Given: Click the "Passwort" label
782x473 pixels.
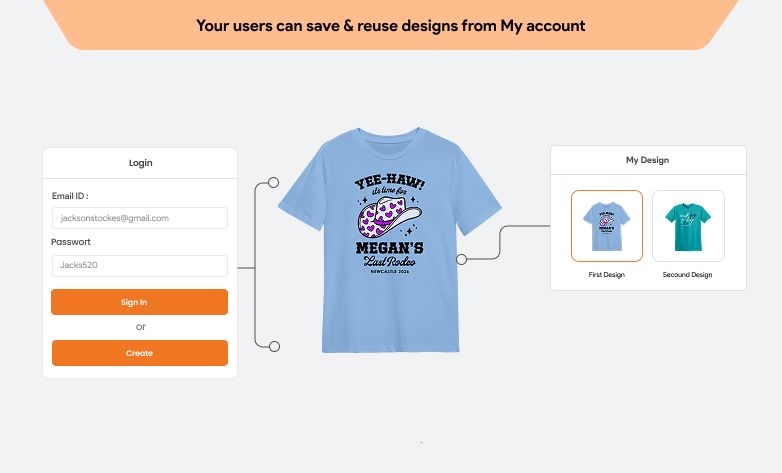Looking at the screenshot, I should pos(71,242).
